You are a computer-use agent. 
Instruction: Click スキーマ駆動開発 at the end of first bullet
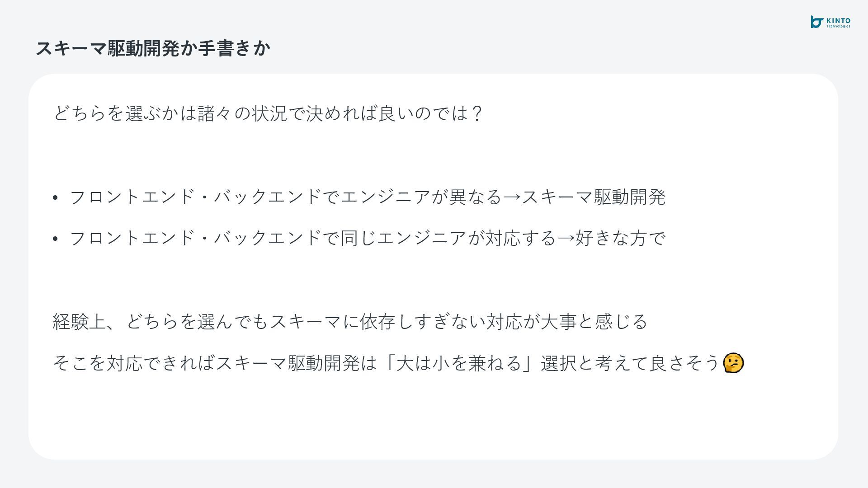click(594, 197)
